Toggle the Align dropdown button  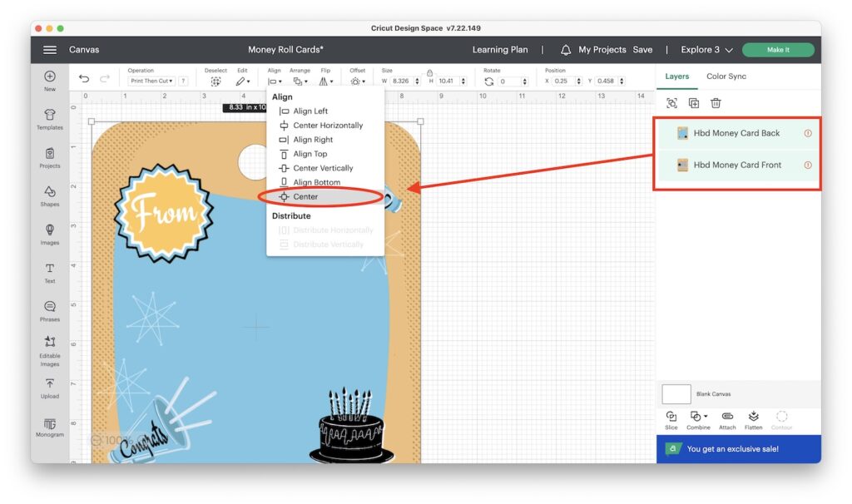coord(275,82)
